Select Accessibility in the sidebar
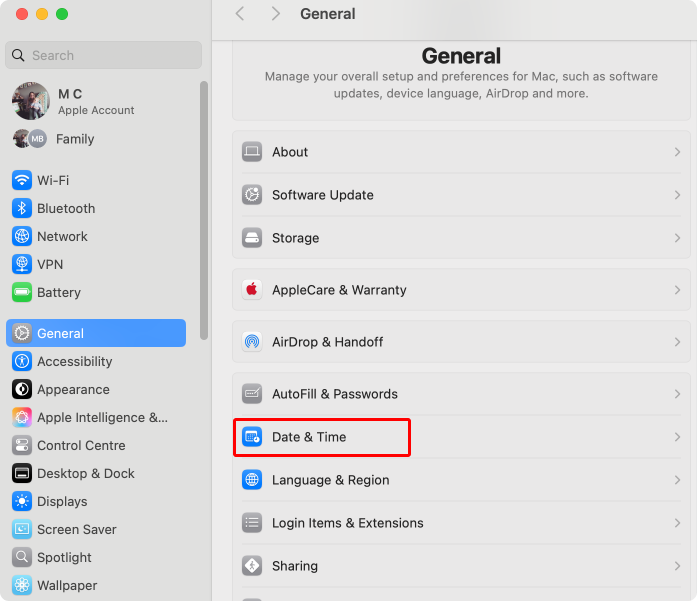This screenshot has width=697, height=601. 96,361
